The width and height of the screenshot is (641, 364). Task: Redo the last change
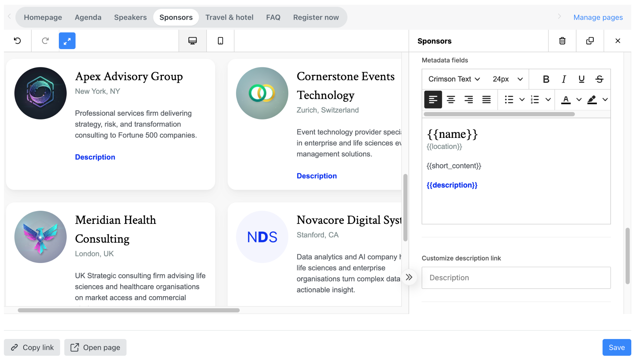[45, 41]
